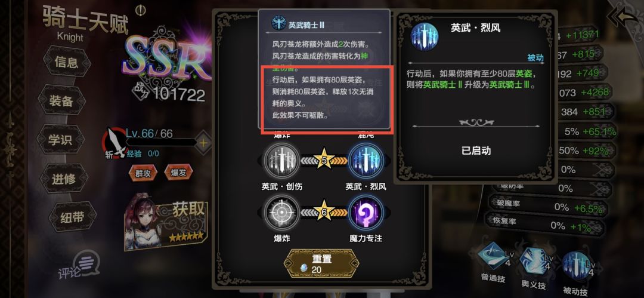Open the 学识 tab
The width and height of the screenshot is (644, 298).
(x=60, y=140)
